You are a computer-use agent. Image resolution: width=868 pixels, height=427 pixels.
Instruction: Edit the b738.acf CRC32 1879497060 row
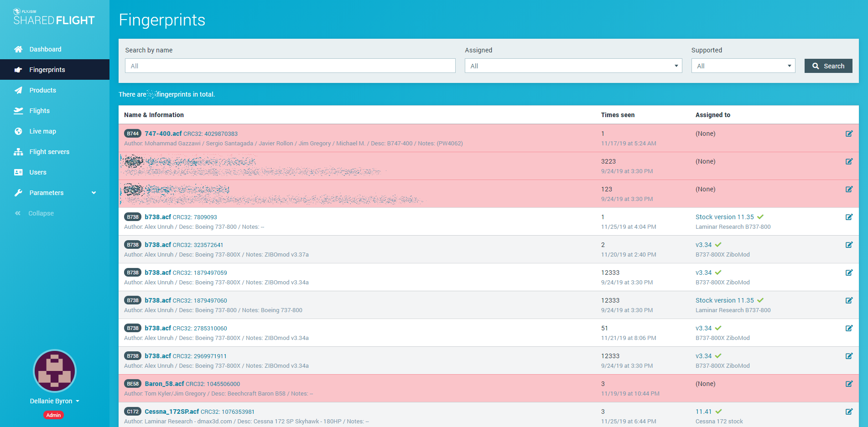pos(849,300)
